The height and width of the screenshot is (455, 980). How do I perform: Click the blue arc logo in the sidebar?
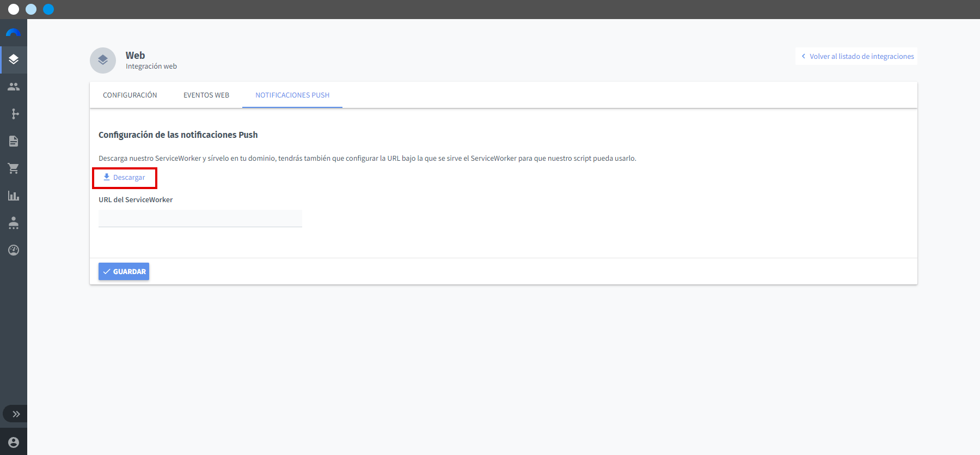tap(13, 33)
